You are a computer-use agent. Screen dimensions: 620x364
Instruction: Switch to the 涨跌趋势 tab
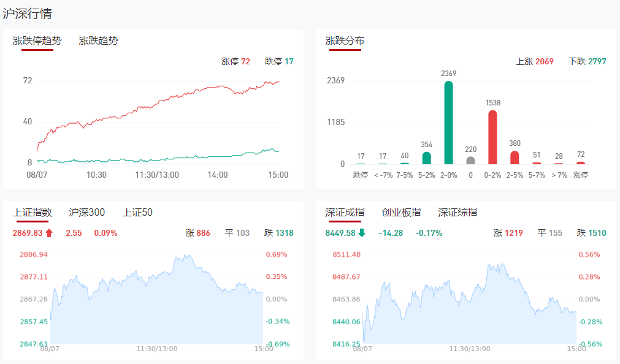click(x=98, y=41)
